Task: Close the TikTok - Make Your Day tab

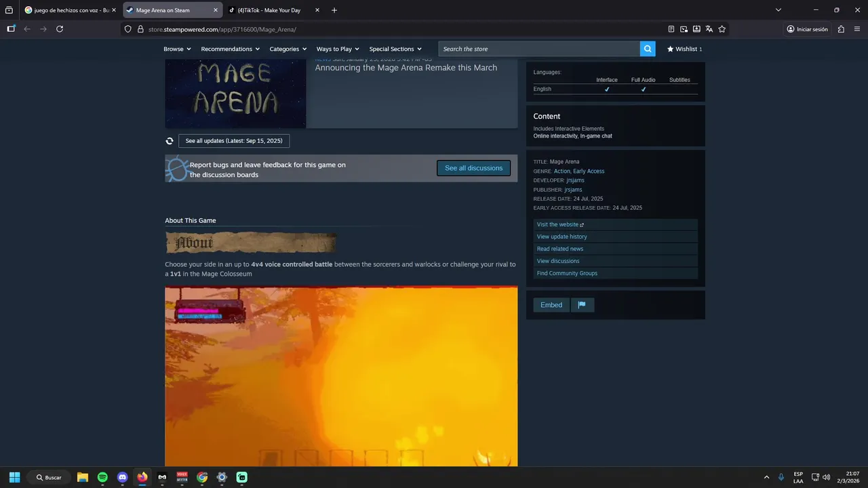Action: [x=317, y=10]
